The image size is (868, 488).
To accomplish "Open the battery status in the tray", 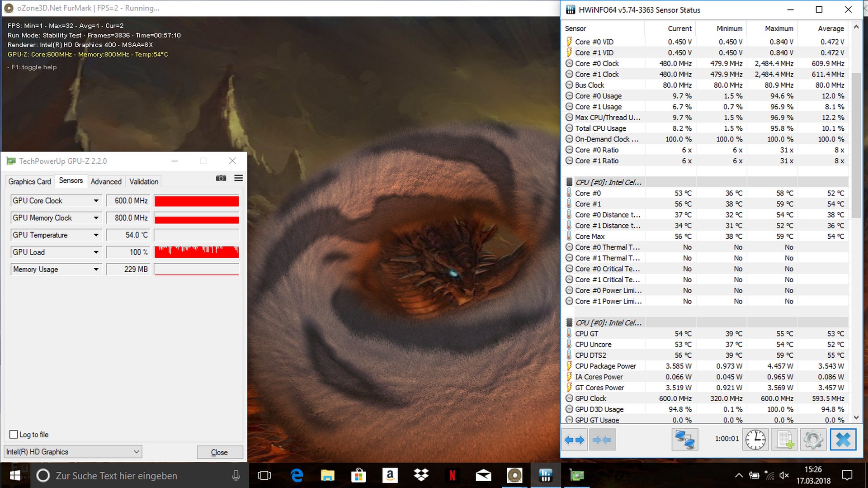I will tap(754, 475).
